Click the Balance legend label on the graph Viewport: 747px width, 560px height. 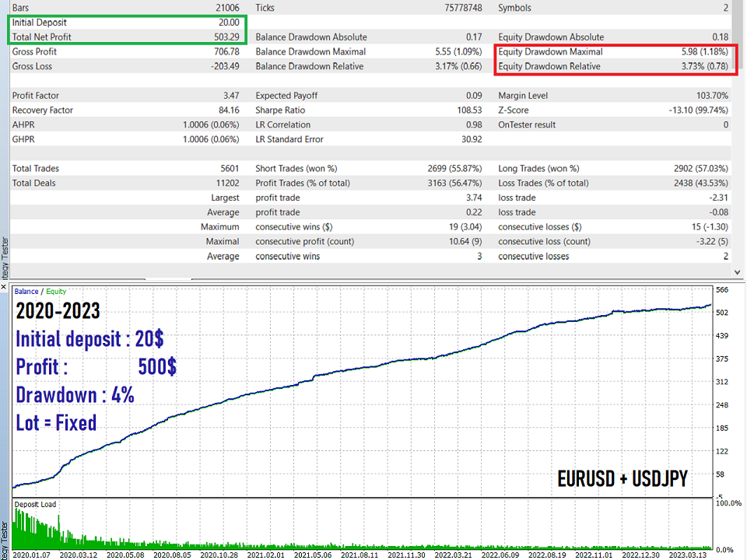point(26,292)
